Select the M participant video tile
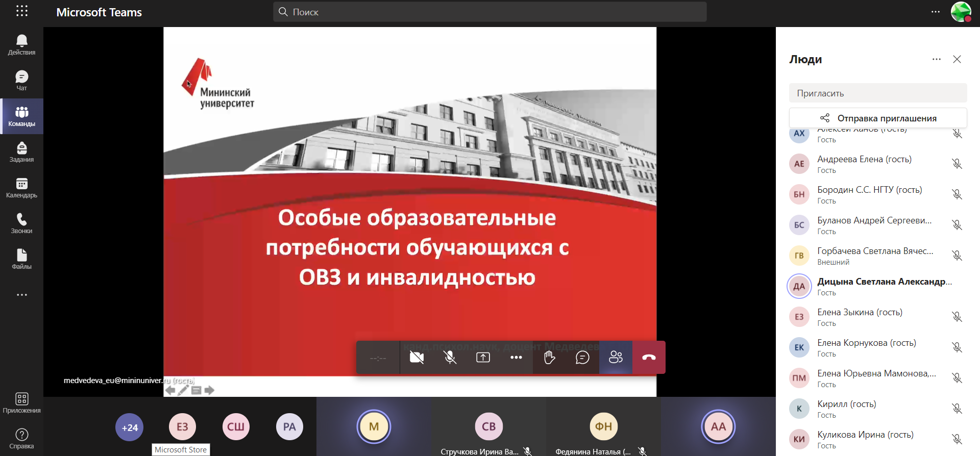Screen dimensions: 980x456 click(374, 426)
